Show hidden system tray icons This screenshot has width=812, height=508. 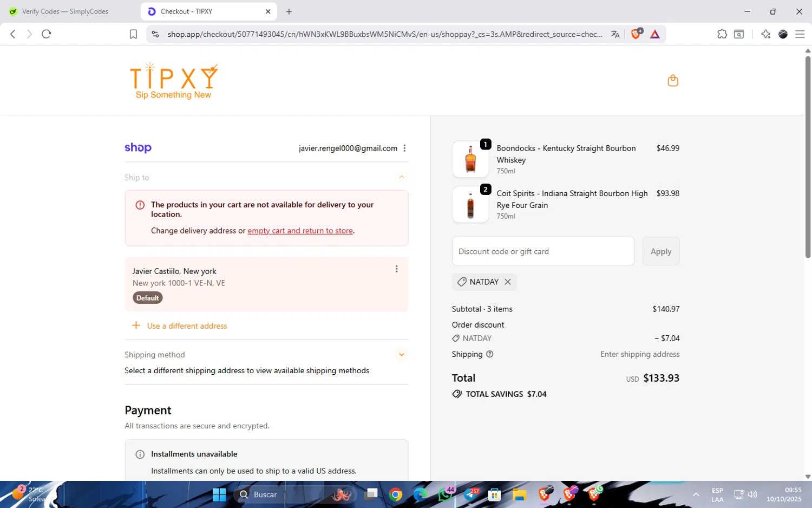pyautogui.click(x=696, y=494)
